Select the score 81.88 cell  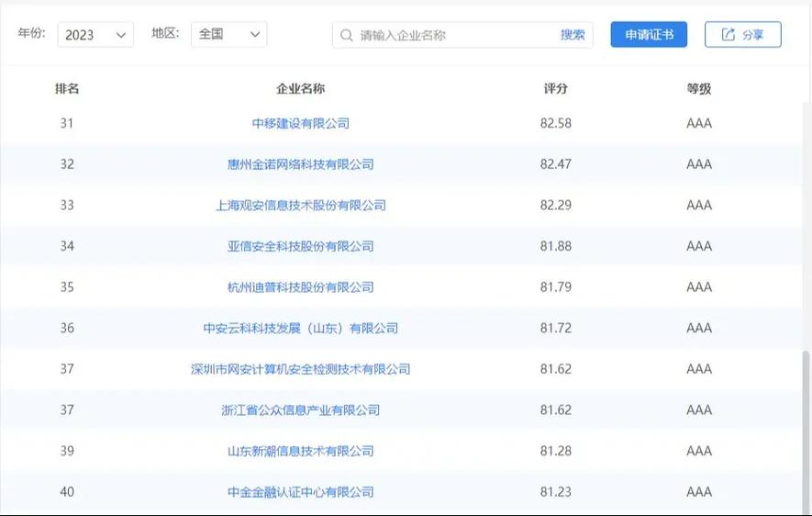[556, 246]
